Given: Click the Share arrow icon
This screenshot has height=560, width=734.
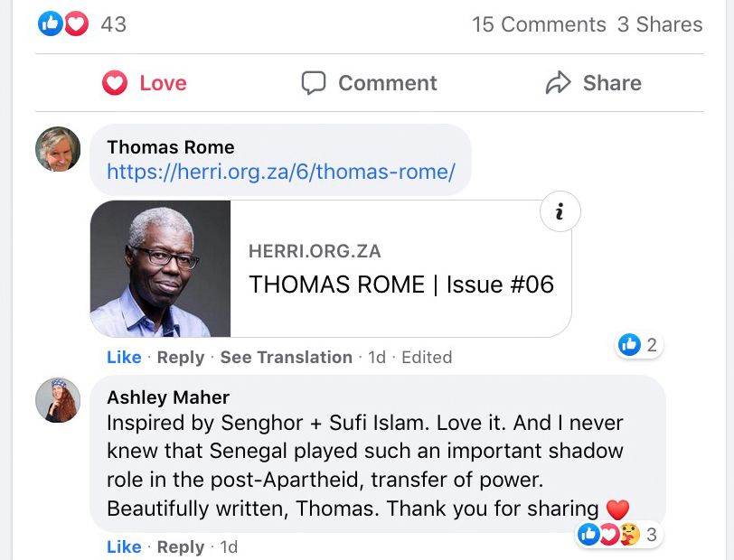Looking at the screenshot, I should point(558,83).
